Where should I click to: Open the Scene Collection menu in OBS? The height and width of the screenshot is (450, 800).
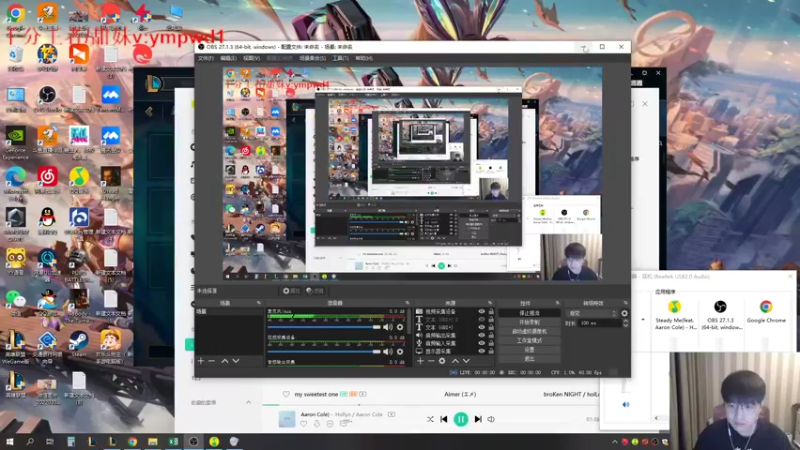click(x=312, y=58)
